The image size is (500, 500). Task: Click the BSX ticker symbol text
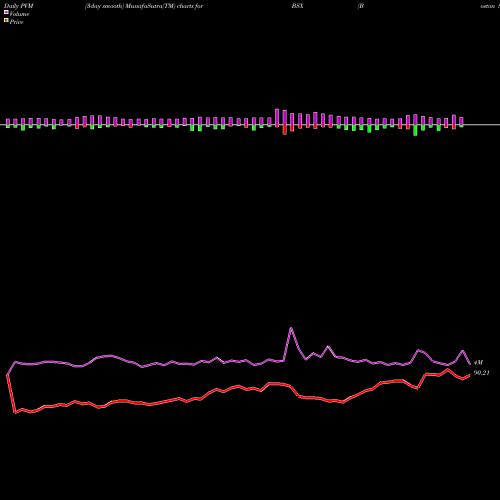point(297,6)
